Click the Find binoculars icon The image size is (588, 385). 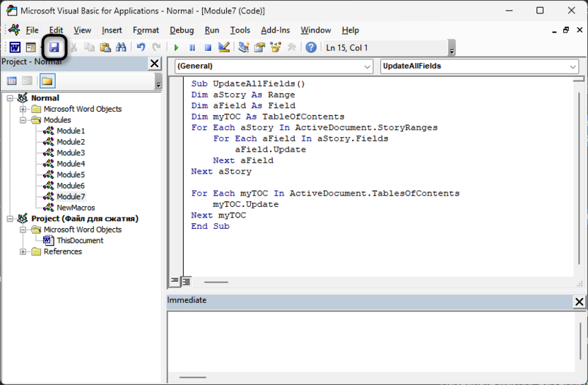pos(121,47)
